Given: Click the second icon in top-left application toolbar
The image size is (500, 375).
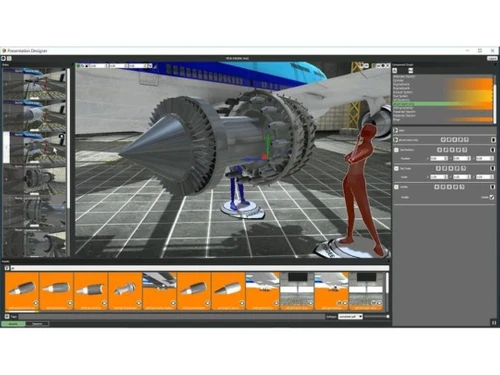Looking at the screenshot, I should [x=9, y=58].
